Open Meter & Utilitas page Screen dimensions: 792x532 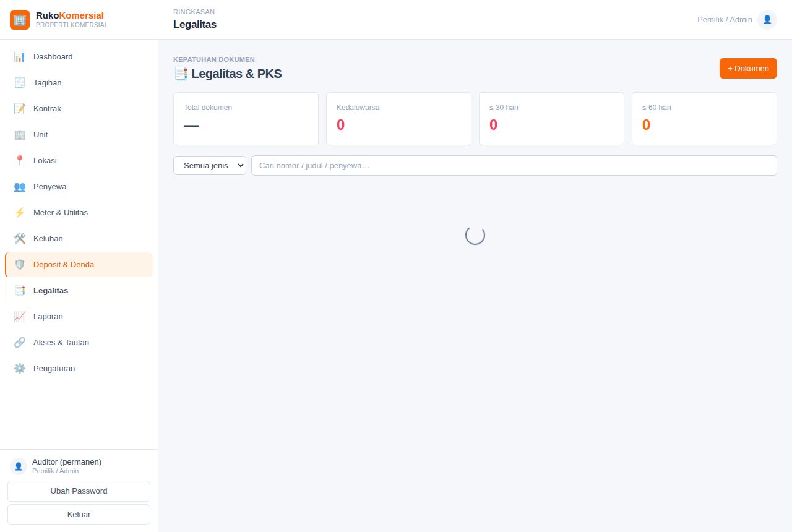(79, 213)
